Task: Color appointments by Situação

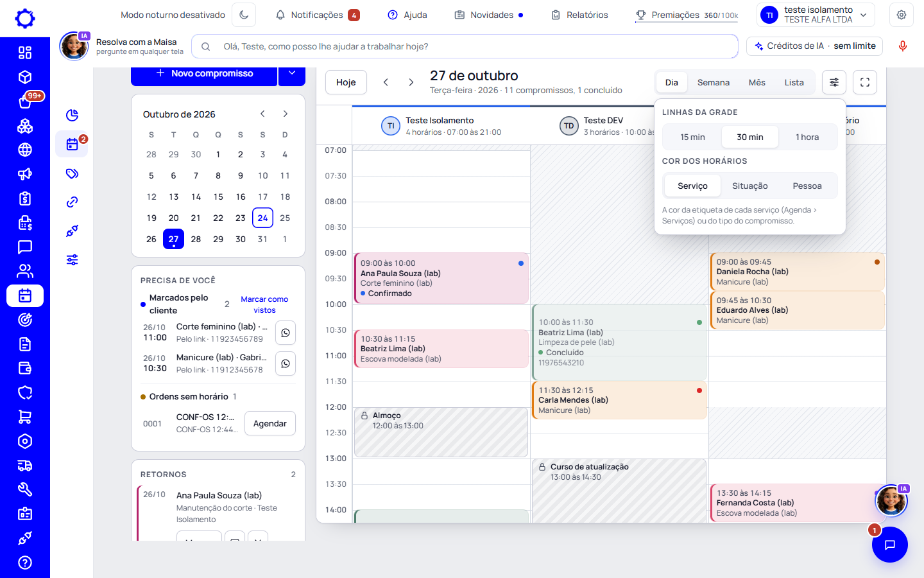Action: [x=750, y=186]
